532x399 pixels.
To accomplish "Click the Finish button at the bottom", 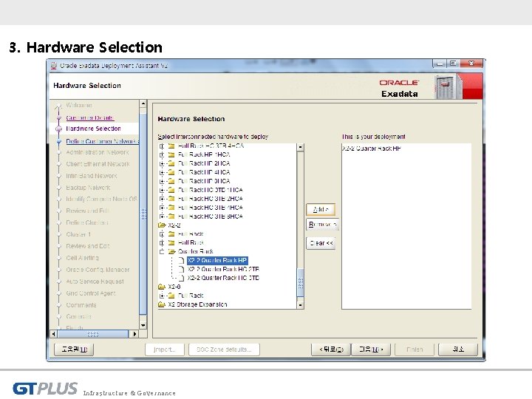I will click(415, 349).
